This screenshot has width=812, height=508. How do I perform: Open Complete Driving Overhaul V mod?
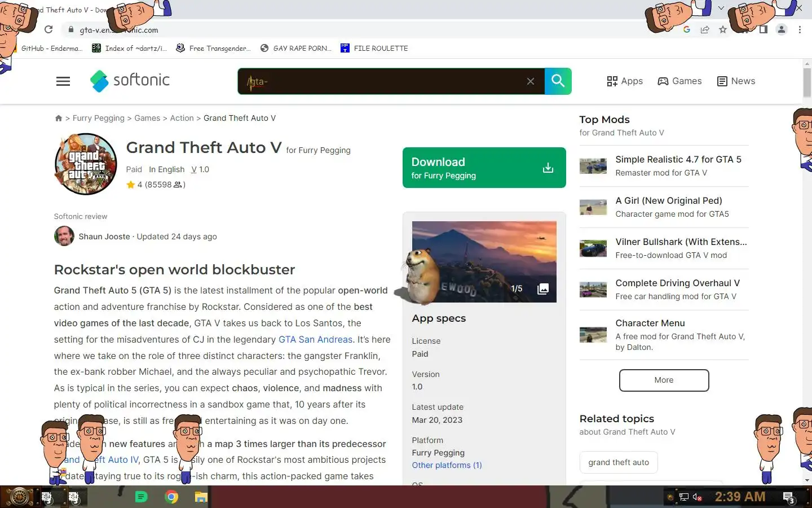(x=678, y=283)
